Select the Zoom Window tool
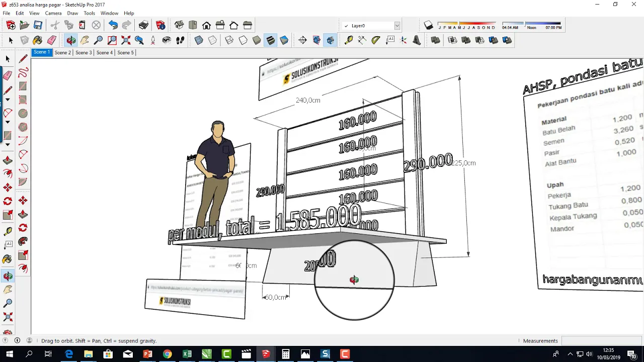This screenshot has width=644, height=362. (112, 40)
